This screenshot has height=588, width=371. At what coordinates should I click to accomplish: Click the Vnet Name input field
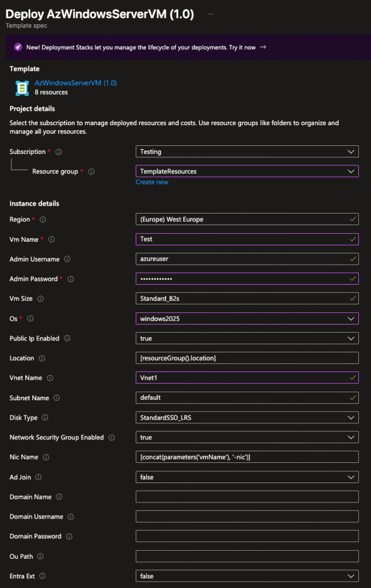pyautogui.click(x=247, y=378)
